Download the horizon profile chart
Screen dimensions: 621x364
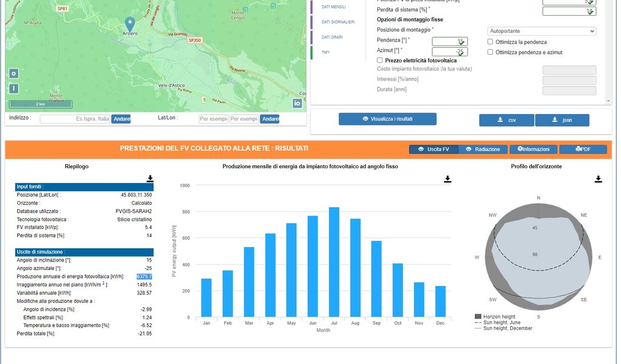click(598, 179)
